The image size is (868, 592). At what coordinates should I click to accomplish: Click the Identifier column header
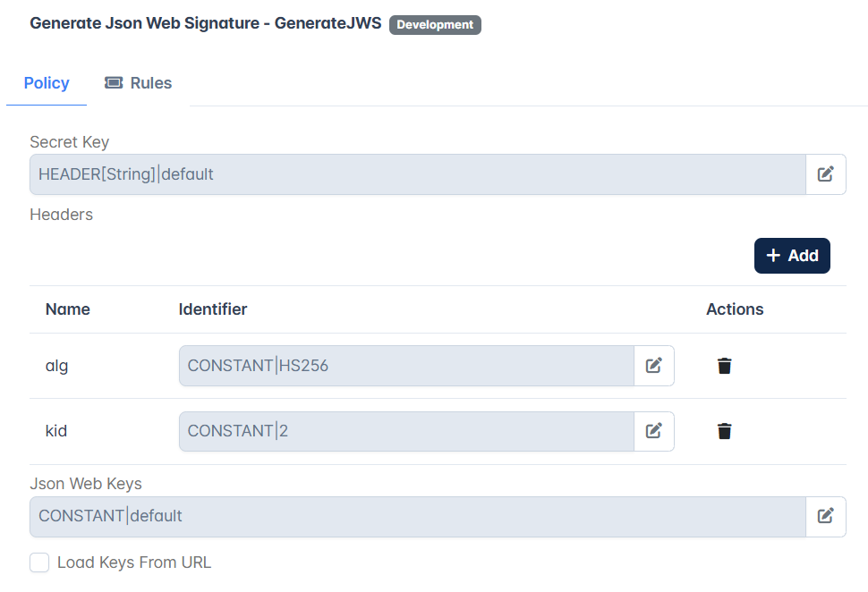pyautogui.click(x=213, y=309)
